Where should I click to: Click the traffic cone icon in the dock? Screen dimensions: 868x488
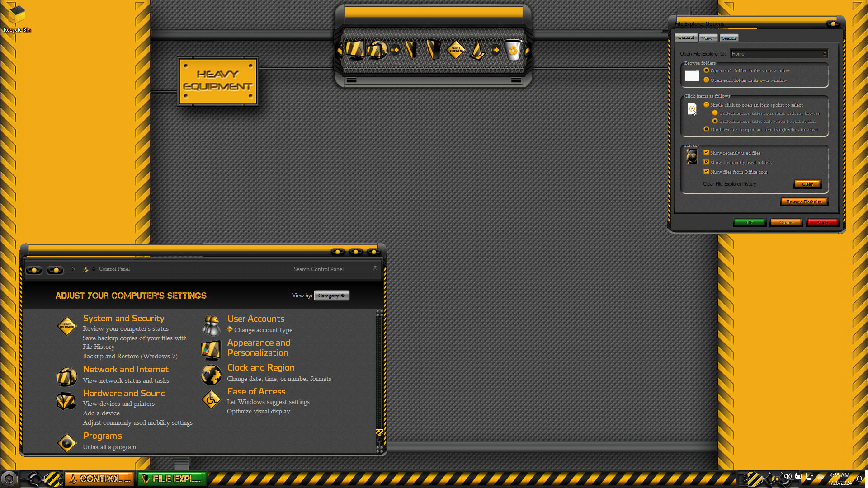[477, 50]
